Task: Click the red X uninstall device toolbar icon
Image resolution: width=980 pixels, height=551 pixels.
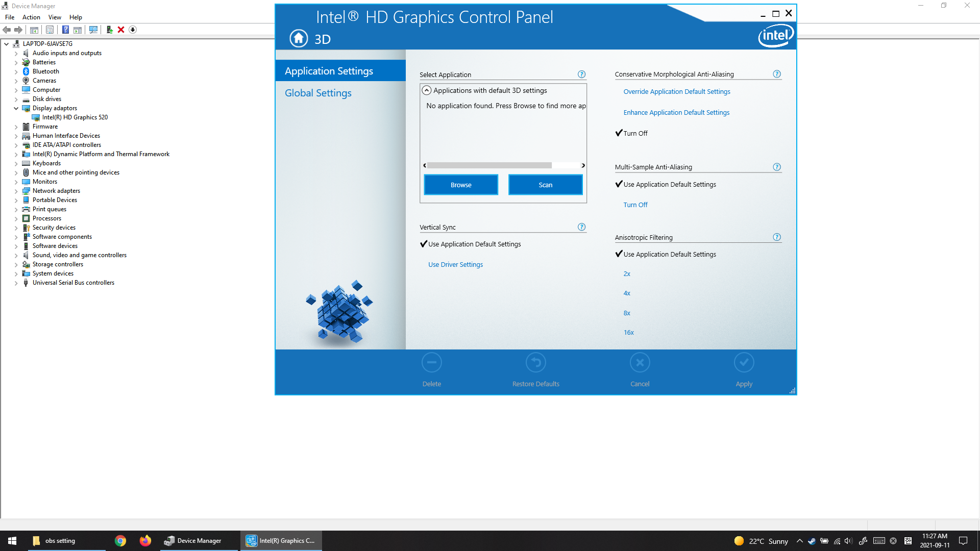Action: click(x=121, y=30)
